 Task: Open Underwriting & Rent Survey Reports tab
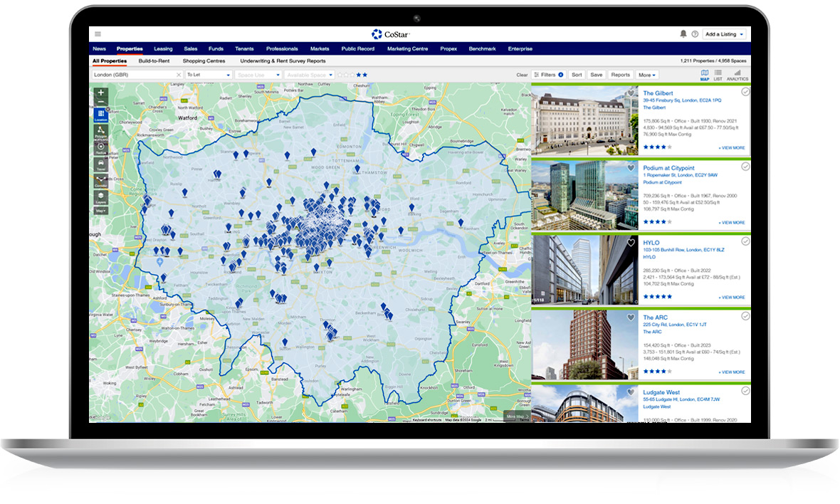coord(283,61)
